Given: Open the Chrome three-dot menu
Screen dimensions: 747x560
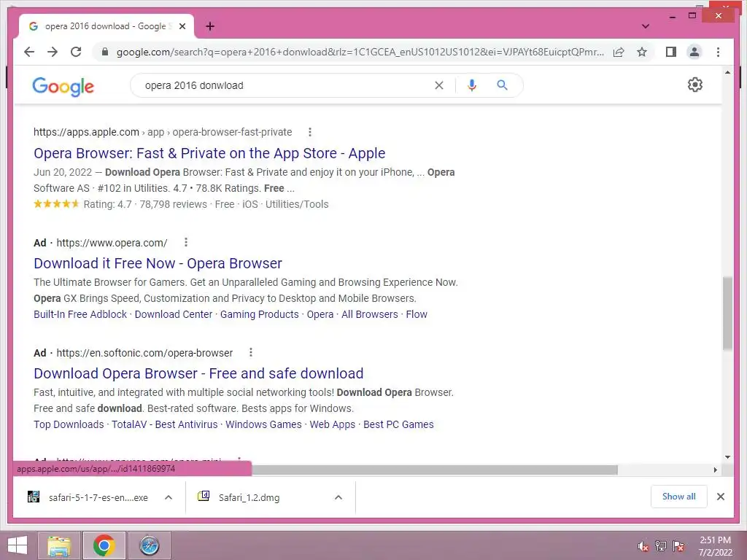Looking at the screenshot, I should 718,52.
